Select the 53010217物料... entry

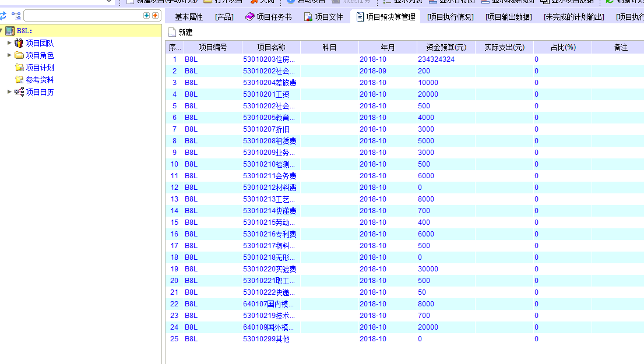tap(269, 246)
